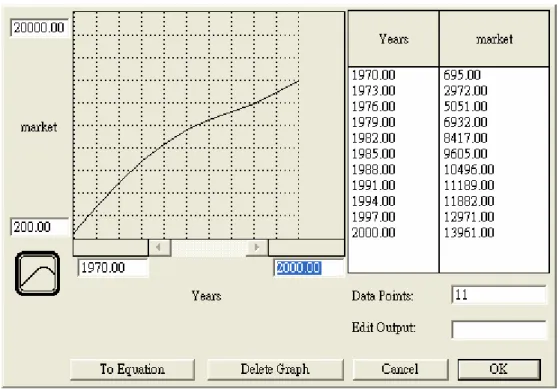Viewport: 559px width, 389px height.
Task: Click the Data Points input field
Action: pyautogui.click(x=498, y=295)
